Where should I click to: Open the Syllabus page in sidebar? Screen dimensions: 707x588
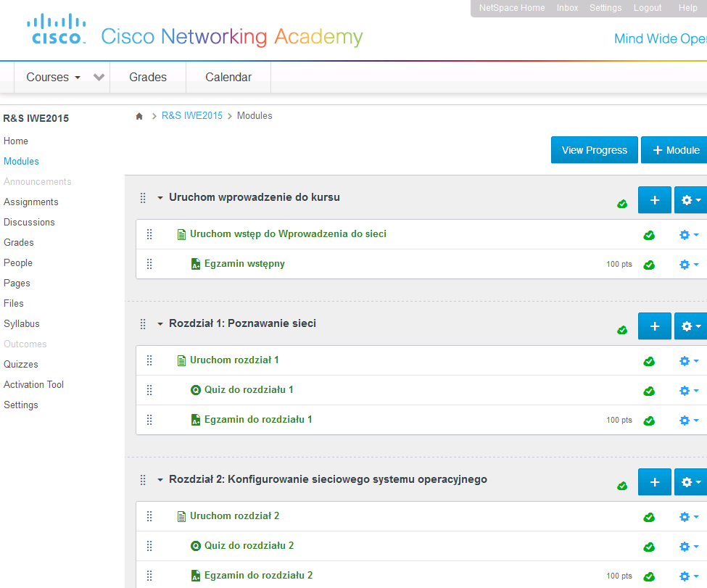pos(22,324)
